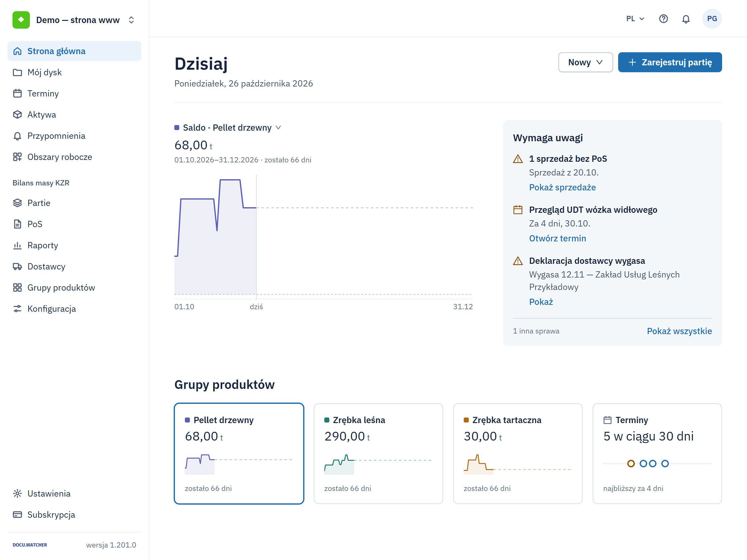This screenshot has height=560, width=747.
Task: Follow the Pokaż sprzedaże link
Action: [562, 187]
